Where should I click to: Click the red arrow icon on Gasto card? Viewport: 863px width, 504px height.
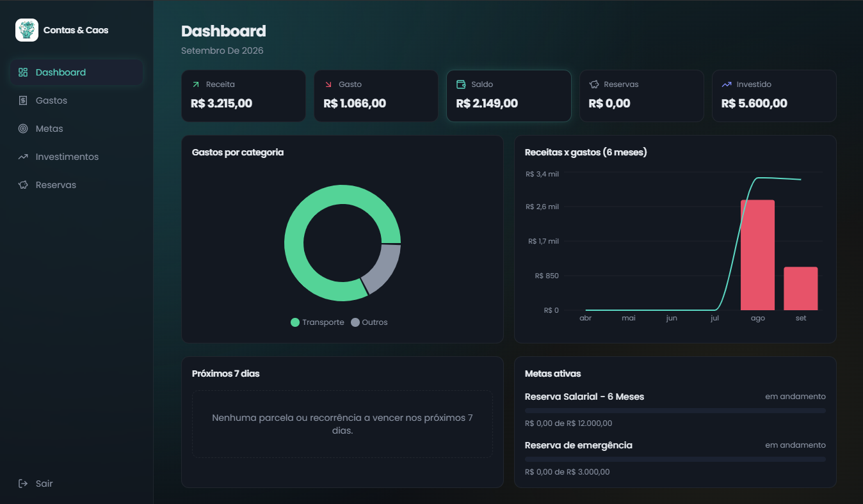(x=328, y=84)
